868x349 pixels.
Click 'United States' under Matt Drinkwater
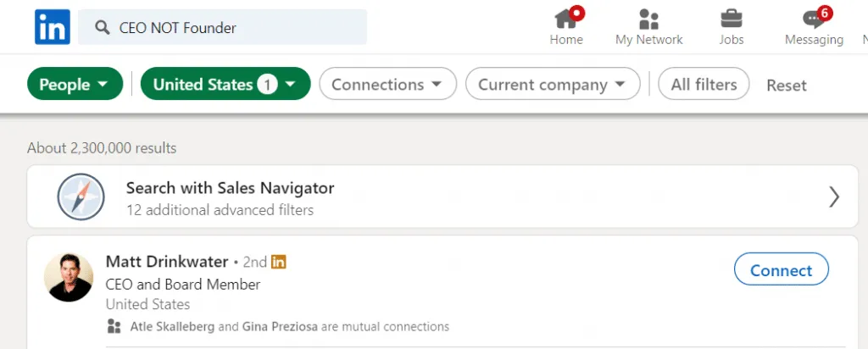[x=147, y=305]
